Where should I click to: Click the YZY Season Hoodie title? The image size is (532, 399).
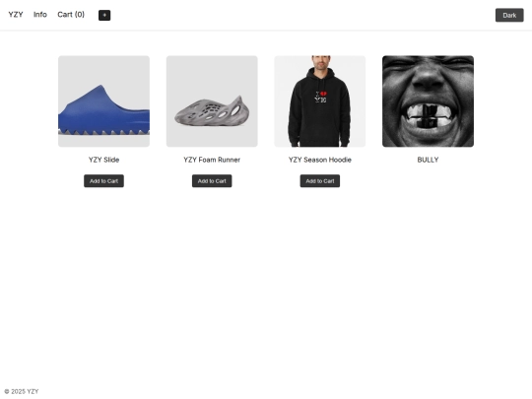click(x=320, y=160)
